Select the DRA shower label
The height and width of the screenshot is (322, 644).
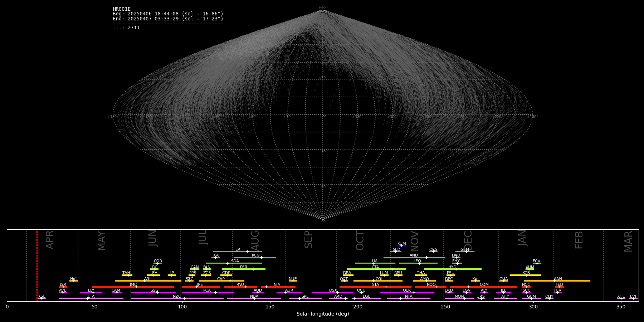point(347,273)
